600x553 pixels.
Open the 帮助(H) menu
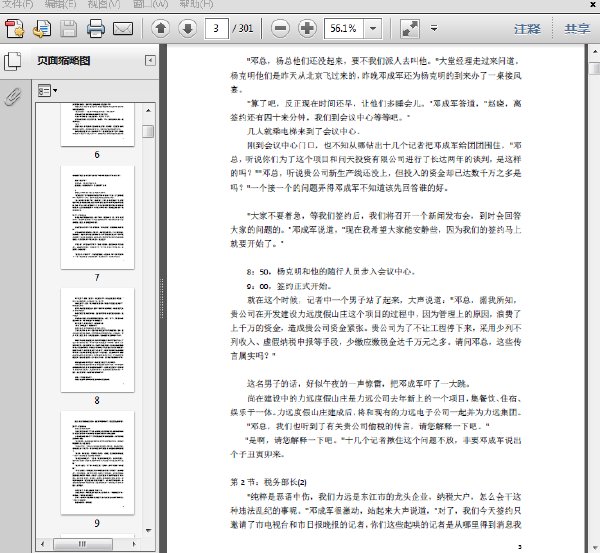coord(196,4)
